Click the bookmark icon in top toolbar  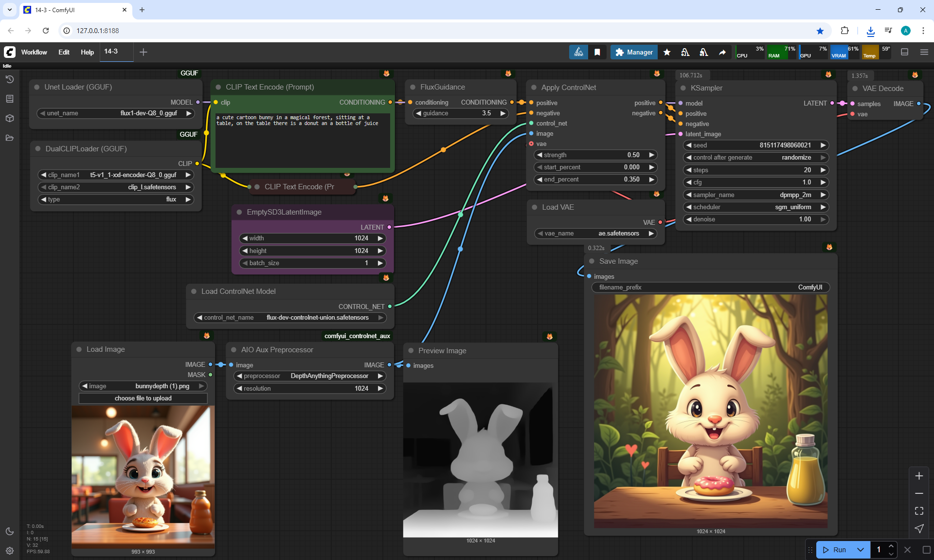(597, 52)
